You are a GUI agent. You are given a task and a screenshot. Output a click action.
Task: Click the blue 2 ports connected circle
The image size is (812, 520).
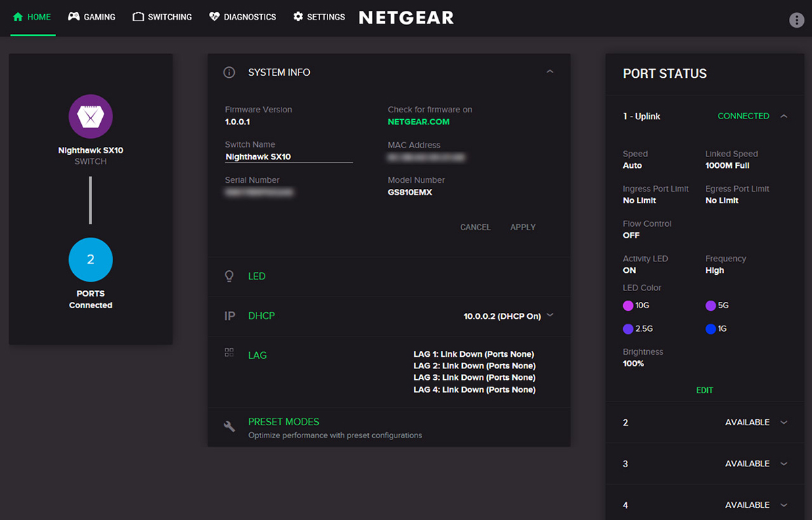[91, 259]
